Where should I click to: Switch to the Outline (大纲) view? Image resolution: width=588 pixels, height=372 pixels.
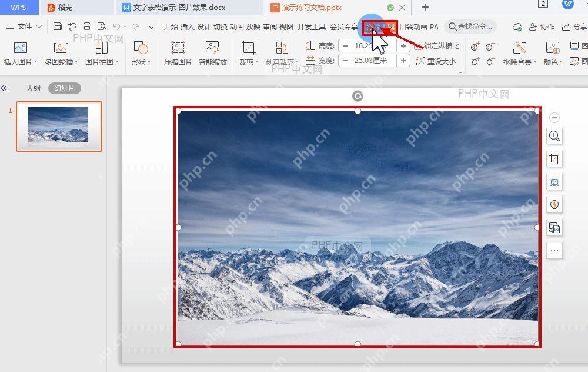click(33, 88)
